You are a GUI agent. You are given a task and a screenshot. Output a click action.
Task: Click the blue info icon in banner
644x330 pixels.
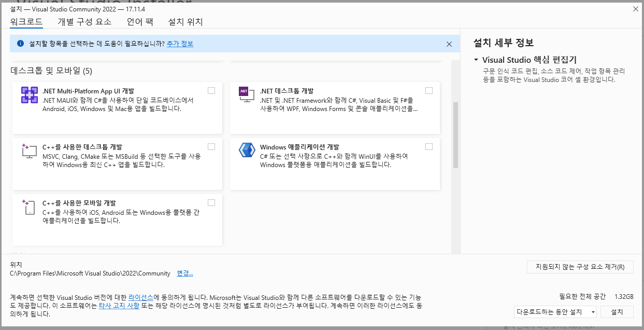tap(20, 44)
